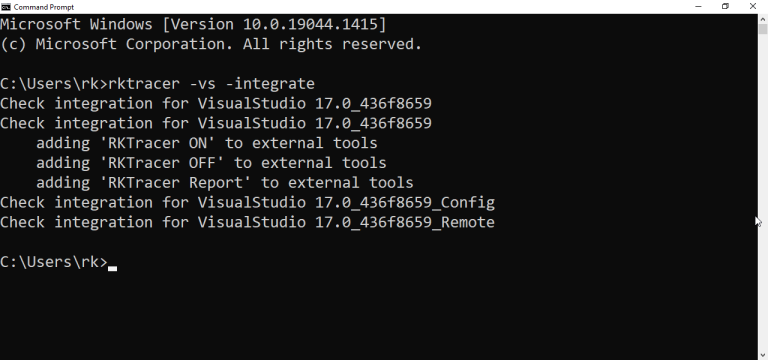Click the "adding 'RKTracer ON'" output line
The image size is (768, 360).
[x=207, y=143]
